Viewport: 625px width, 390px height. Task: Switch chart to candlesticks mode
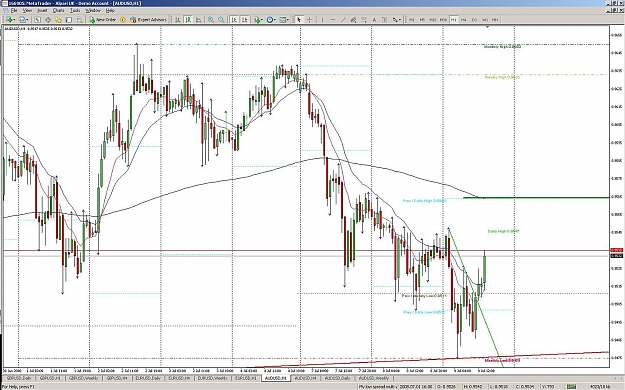coord(188,19)
